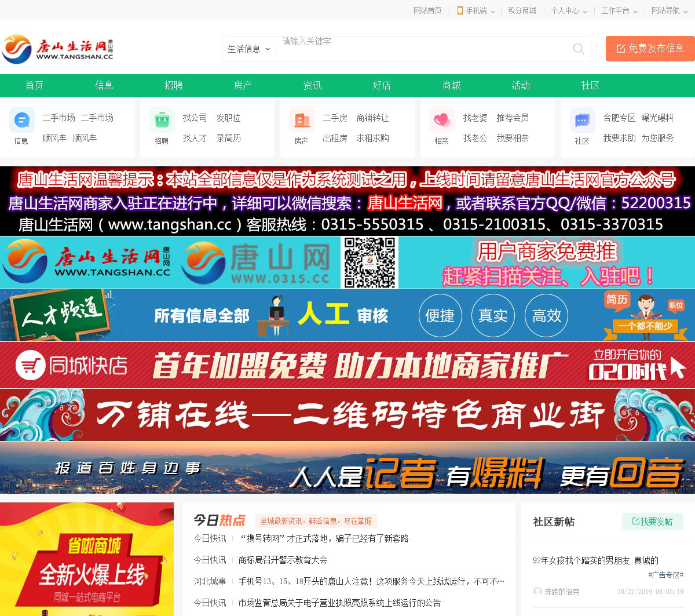Viewport: 695px width, 616px height.
Task: Expand the 生活信息 search category dropdown
Action: coord(248,49)
